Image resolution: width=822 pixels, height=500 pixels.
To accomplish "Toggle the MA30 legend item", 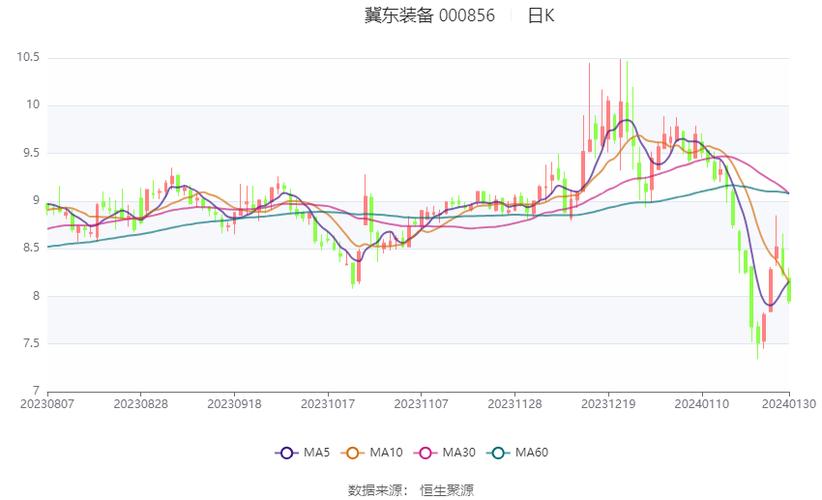I will pyautogui.click(x=445, y=452).
